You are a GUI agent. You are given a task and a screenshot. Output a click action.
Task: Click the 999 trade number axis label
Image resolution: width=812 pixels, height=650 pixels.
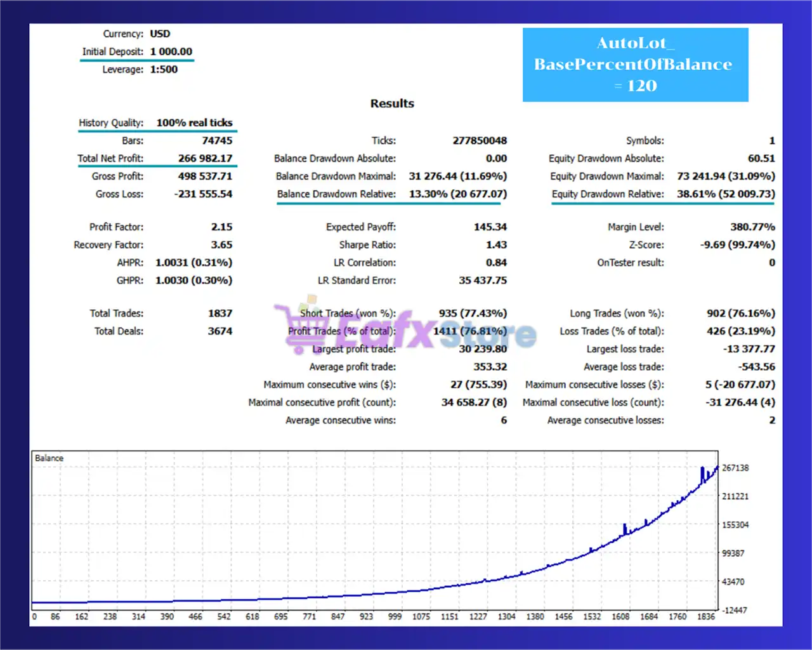pos(395,616)
